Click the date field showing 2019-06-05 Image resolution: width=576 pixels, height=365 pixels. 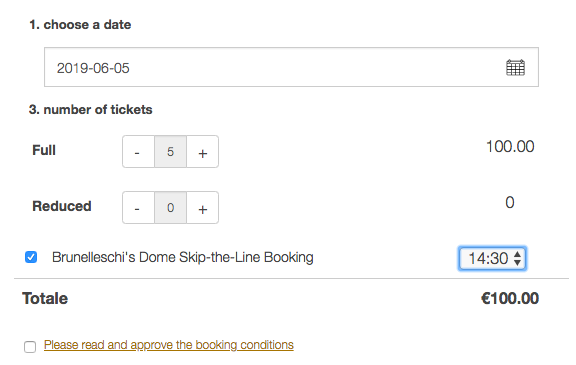291,67
